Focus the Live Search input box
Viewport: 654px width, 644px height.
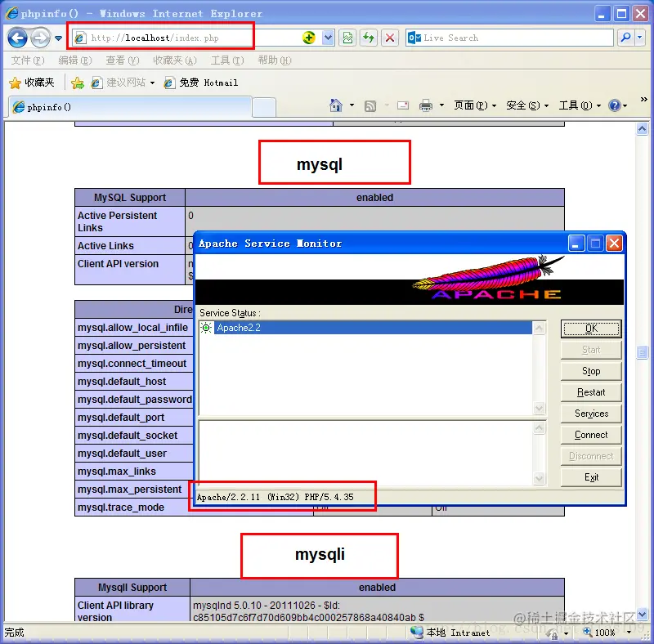pyautogui.click(x=508, y=38)
